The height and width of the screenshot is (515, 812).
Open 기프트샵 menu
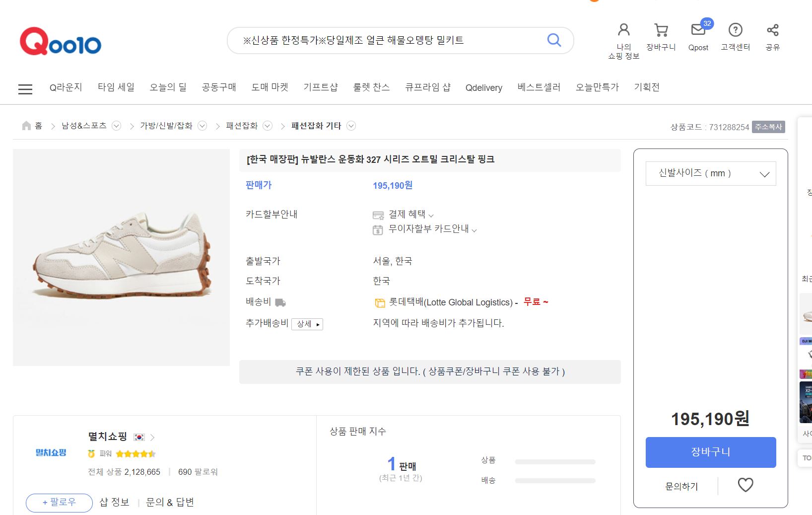(321, 87)
